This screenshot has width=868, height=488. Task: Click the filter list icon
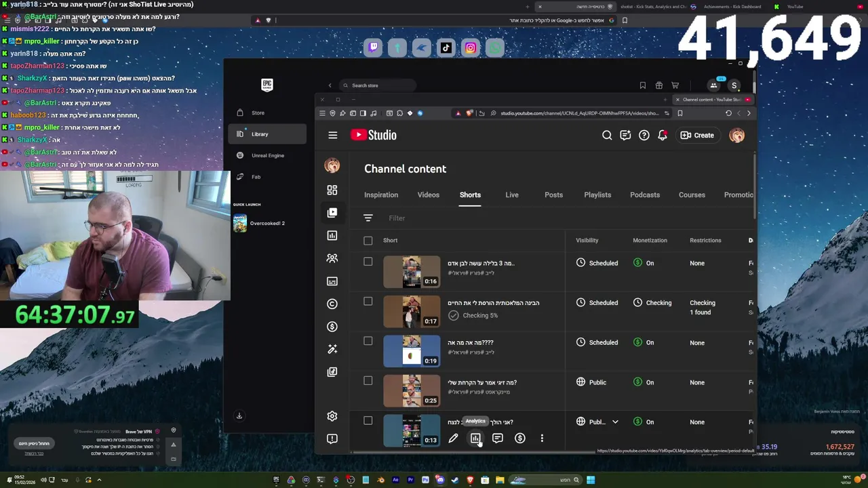point(368,218)
